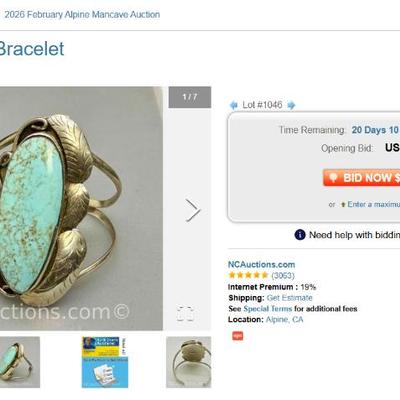Go to previous lot arrow

(234, 105)
